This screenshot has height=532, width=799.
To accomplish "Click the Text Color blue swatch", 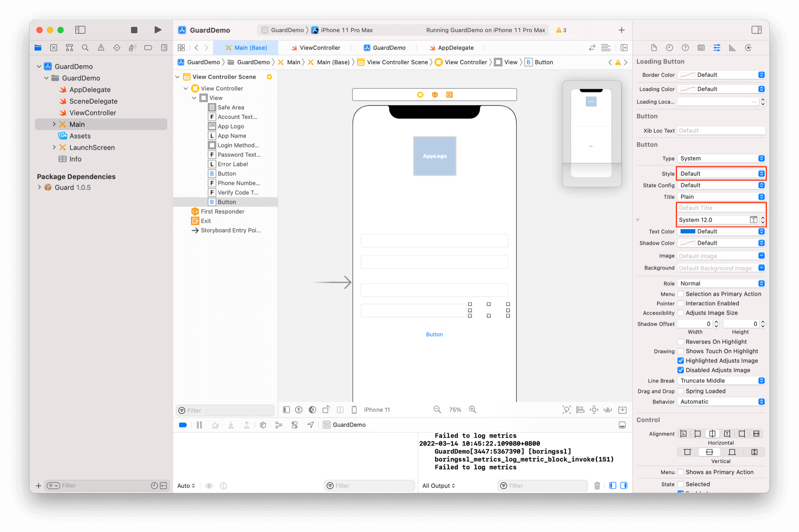I will click(x=687, y=232).
